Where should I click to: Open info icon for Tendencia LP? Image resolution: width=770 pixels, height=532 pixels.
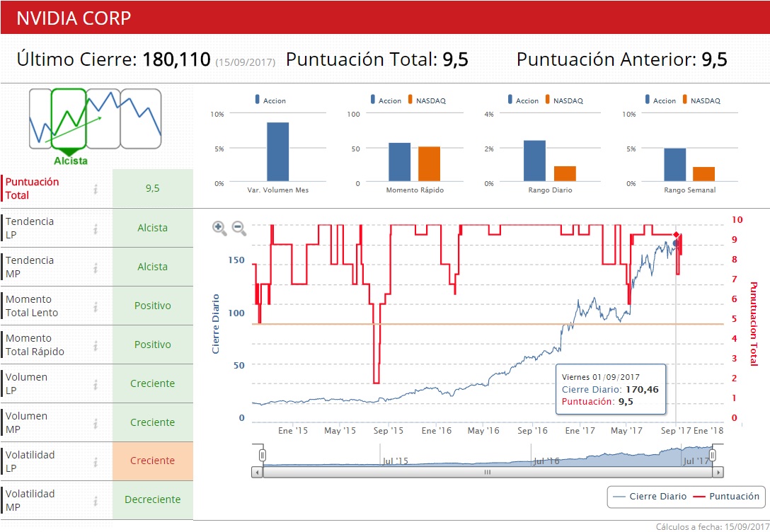[96, 229]
